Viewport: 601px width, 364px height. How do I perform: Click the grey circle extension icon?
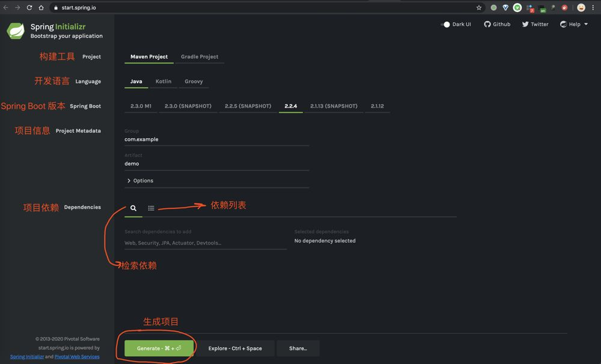[x=493, y=8]
